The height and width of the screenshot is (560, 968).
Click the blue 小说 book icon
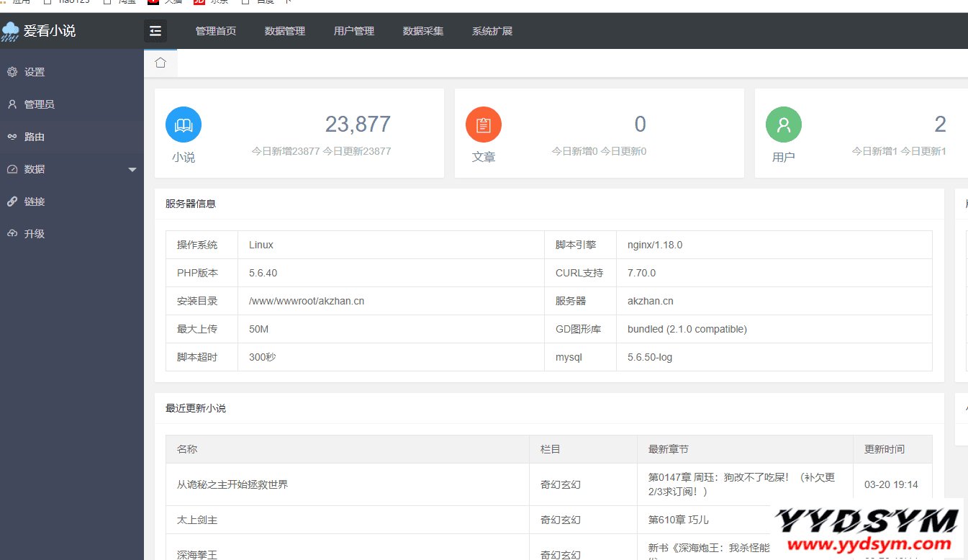click(x=184, y=125)
